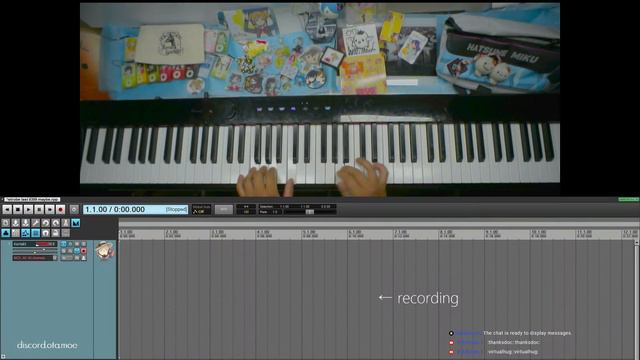
Task: Click the vertical scrollbar up arrow in arrange view
Action: [x=637, y=242]
